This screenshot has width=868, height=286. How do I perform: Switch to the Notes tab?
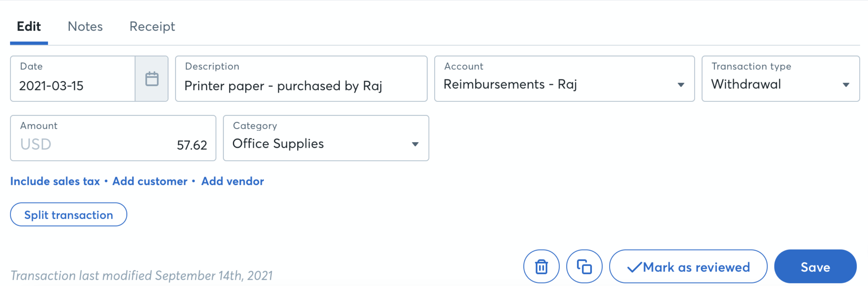(x=85, y=26)
